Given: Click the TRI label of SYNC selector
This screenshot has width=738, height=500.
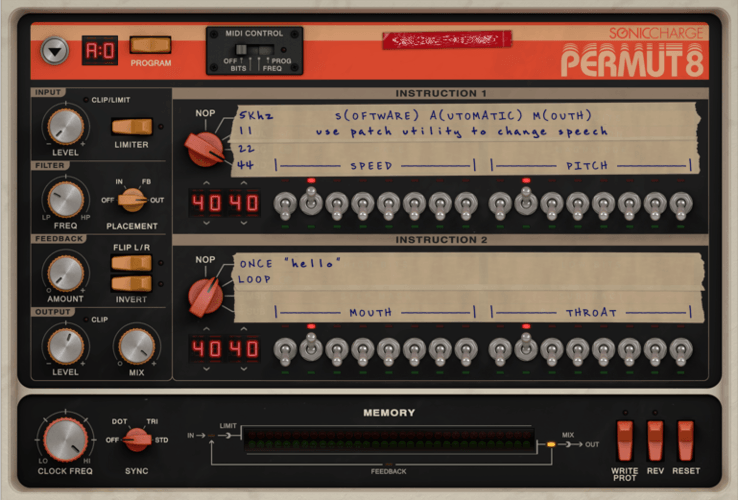Looking at the screenshot, I should [152, 421].
